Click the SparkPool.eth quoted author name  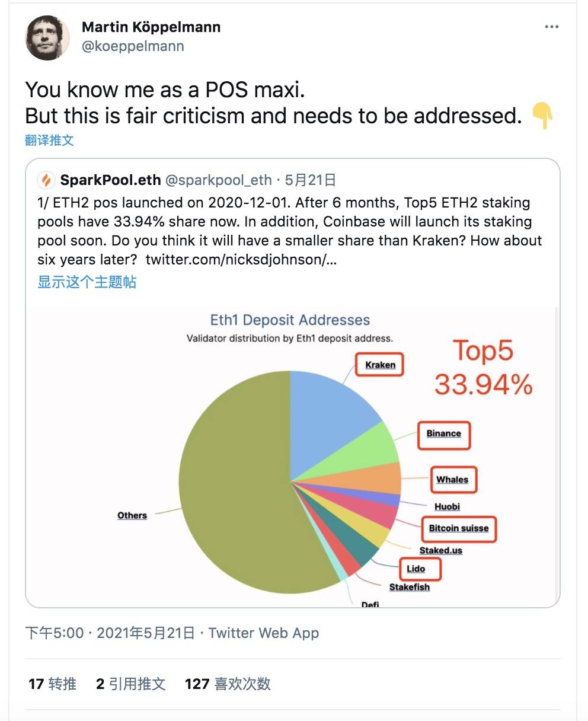(110, 180)
